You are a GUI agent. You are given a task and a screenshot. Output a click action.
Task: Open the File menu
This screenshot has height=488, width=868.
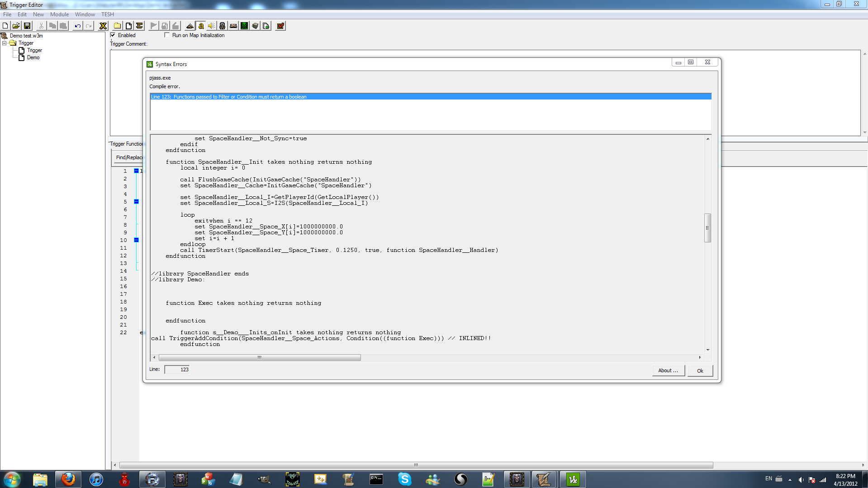(x=7, y=14)
